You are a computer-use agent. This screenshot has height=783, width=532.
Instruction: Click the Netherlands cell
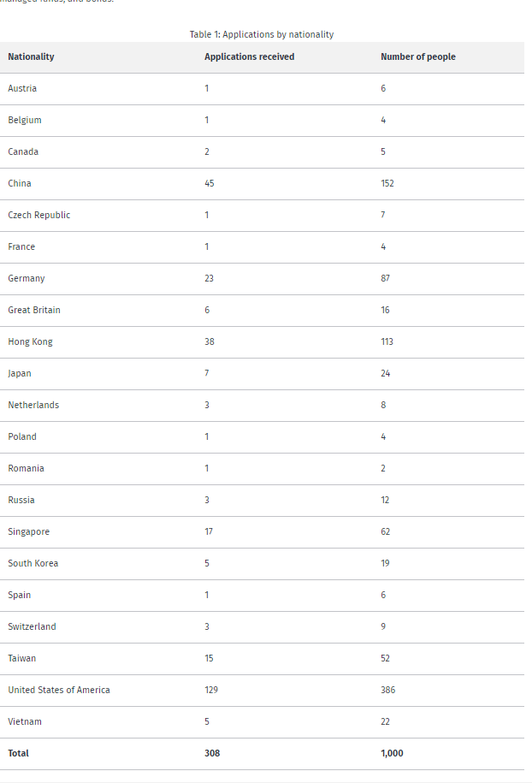click(x=33, y=405)
